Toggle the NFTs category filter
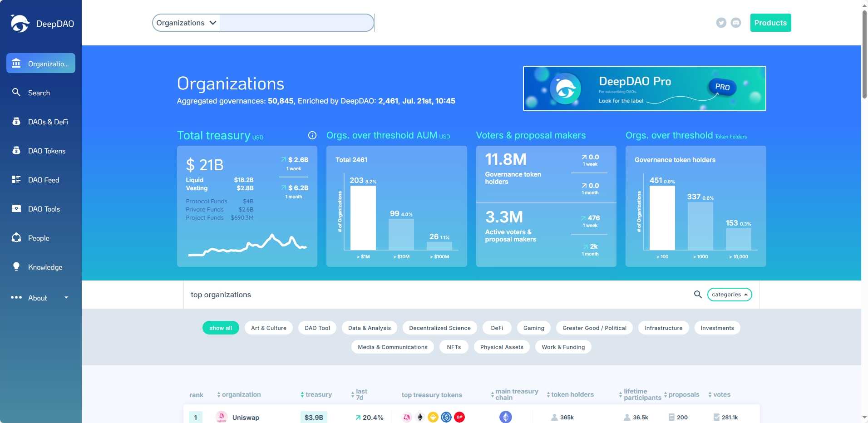This screenshot has height=423, width=868. (454, 347)
